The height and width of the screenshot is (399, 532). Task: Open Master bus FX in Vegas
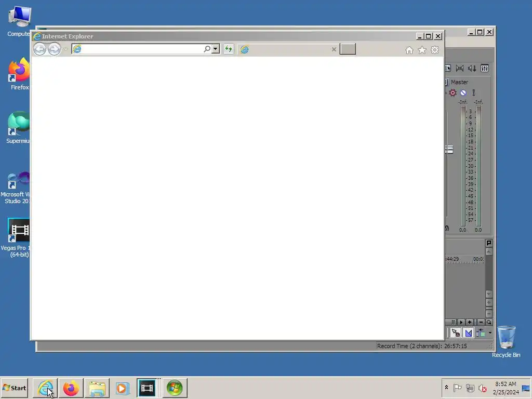[453, 92]
